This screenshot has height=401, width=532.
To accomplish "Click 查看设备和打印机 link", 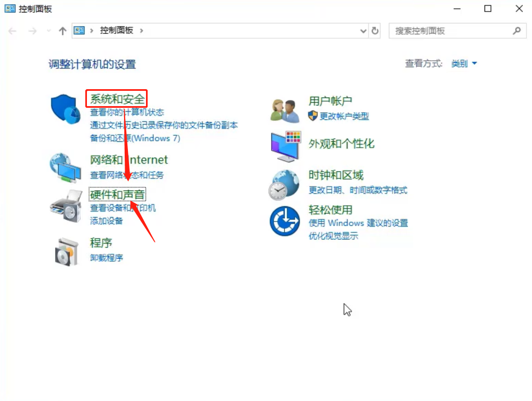I will coord(122,208).
